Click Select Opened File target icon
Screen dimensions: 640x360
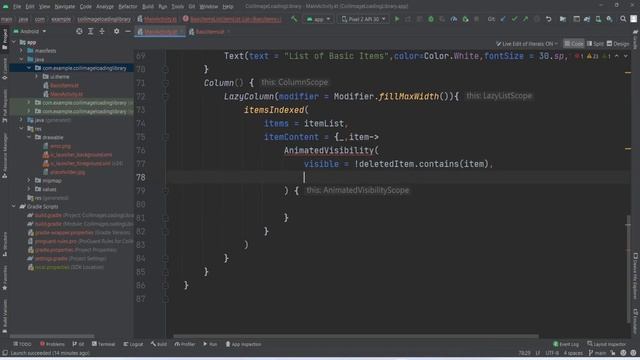click(x=79, y=31)
